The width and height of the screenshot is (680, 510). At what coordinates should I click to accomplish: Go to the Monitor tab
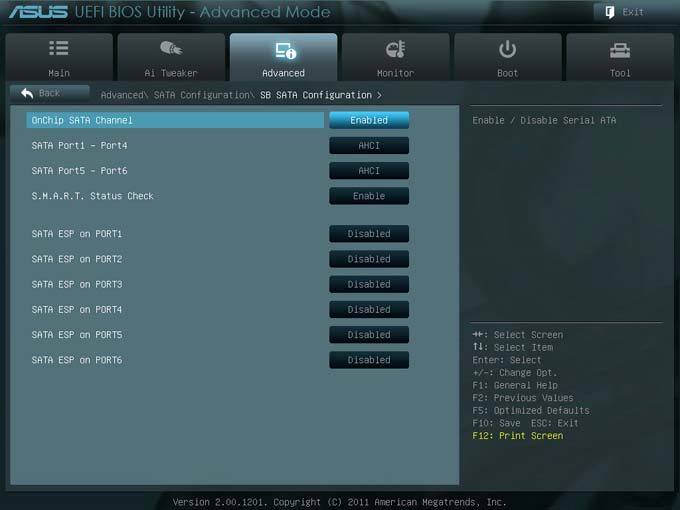pyautogui.click(x=396, y=57)
